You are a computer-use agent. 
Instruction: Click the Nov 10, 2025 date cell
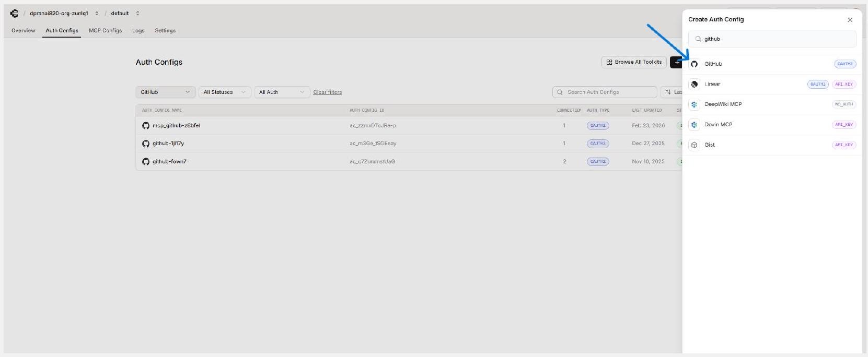[648, 162]
